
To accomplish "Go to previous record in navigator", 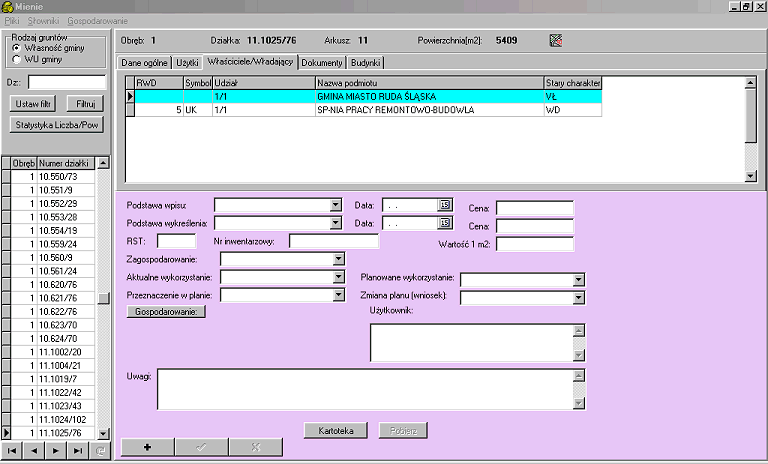I will (34, 450).
